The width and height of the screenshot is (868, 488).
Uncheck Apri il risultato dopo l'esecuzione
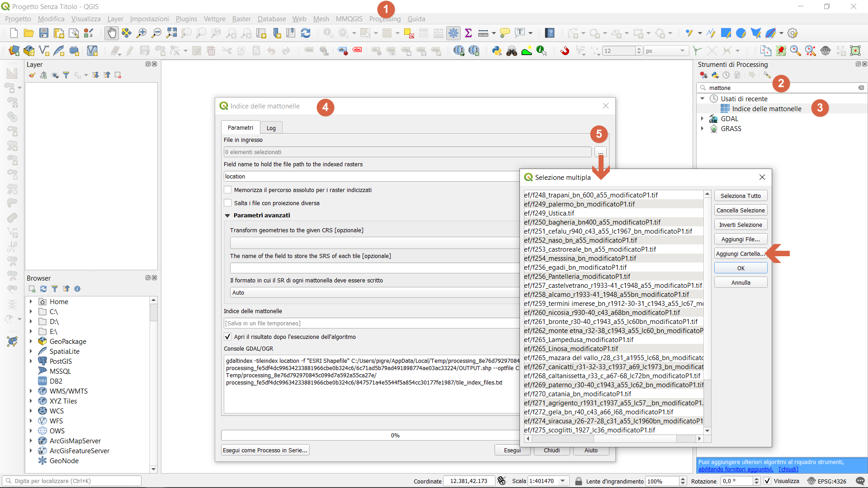pos(228,337)
